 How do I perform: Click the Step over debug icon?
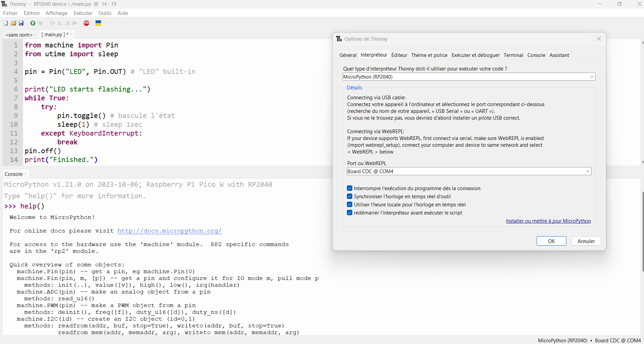(52, 23)
